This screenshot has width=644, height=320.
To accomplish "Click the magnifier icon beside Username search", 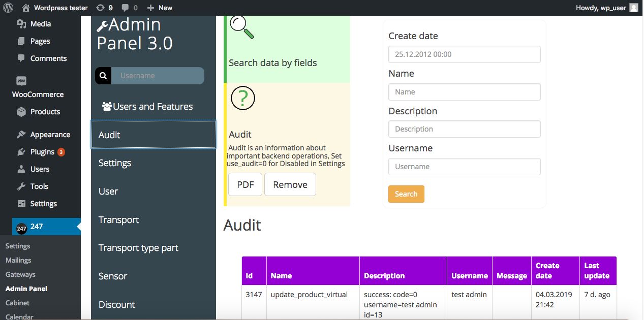I will [103, 76].
